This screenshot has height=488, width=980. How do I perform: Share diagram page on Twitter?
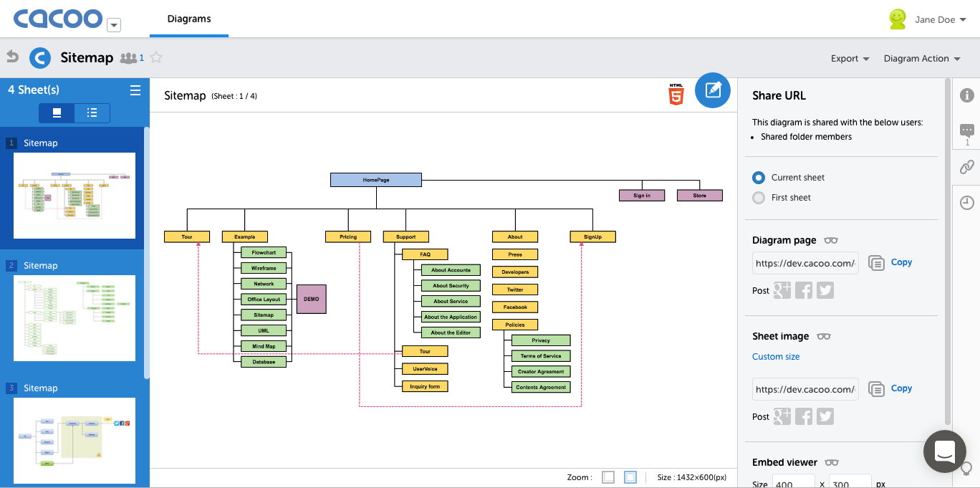825,290
